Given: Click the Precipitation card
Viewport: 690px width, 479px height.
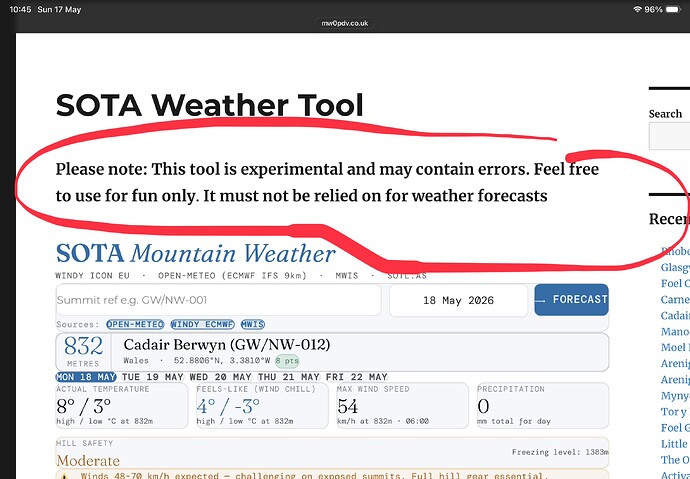Looking at the screenshot, I should pyautogui.click(x=543, y=406).
